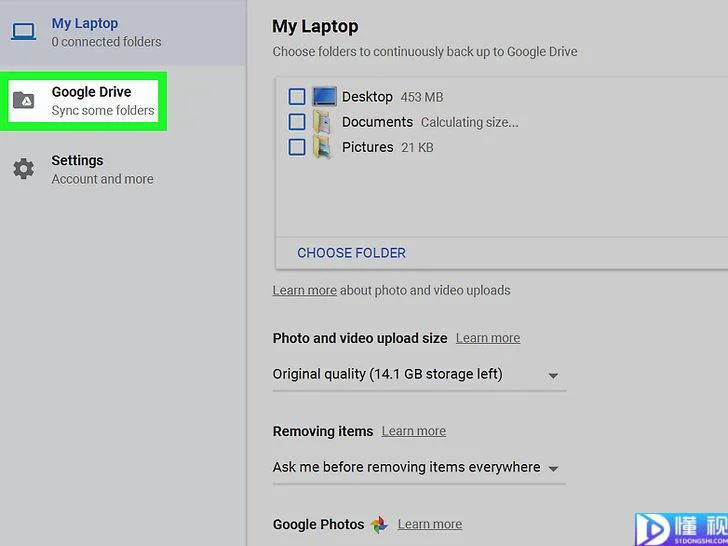The width and height of the screenshot is (728, 546).
Task: Click the Desktop monitor icon
Action: click(324, 97)
